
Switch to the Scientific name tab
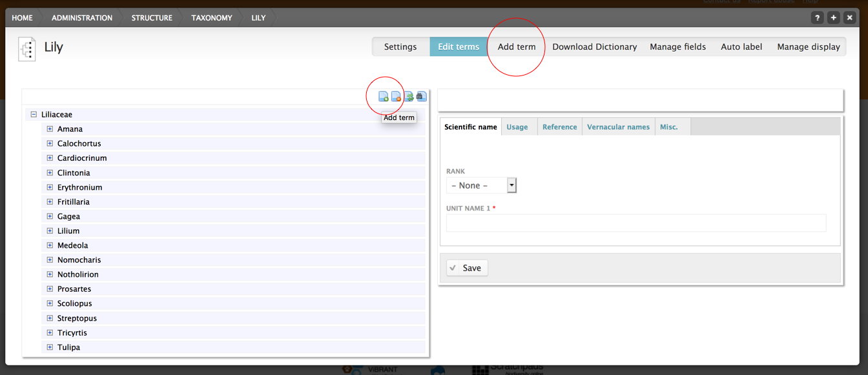tap(471, 127)
